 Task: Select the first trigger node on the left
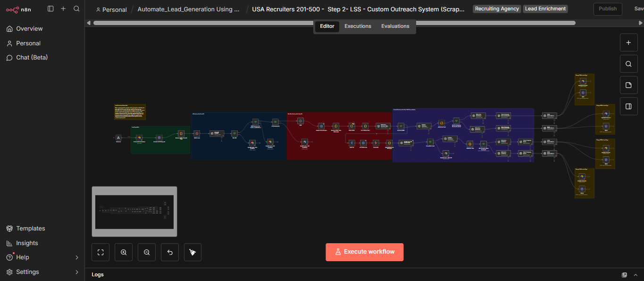(x=118, y=138)
